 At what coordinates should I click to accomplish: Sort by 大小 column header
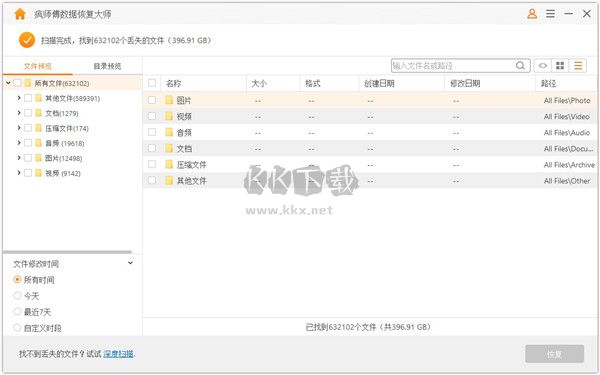tap(259, 83)
